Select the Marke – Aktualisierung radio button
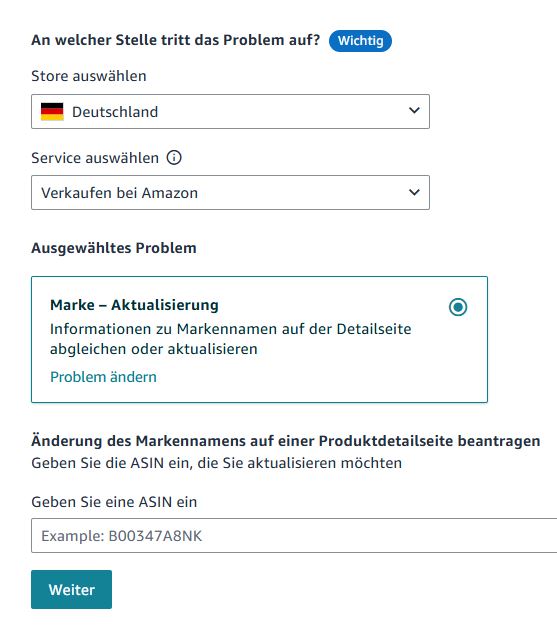Screen dimensions: 557x630 coord(458,307)
